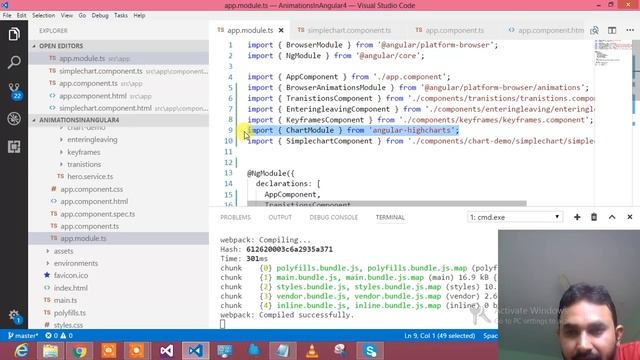The image size is (640, 360).
Task: Open the Explorer view in activity bar
Action: (14, 34)
